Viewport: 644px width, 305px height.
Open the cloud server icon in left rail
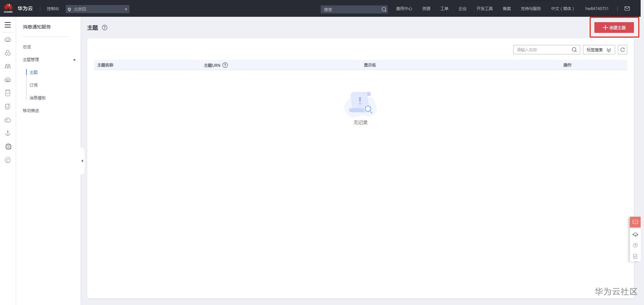pos(8,40)
